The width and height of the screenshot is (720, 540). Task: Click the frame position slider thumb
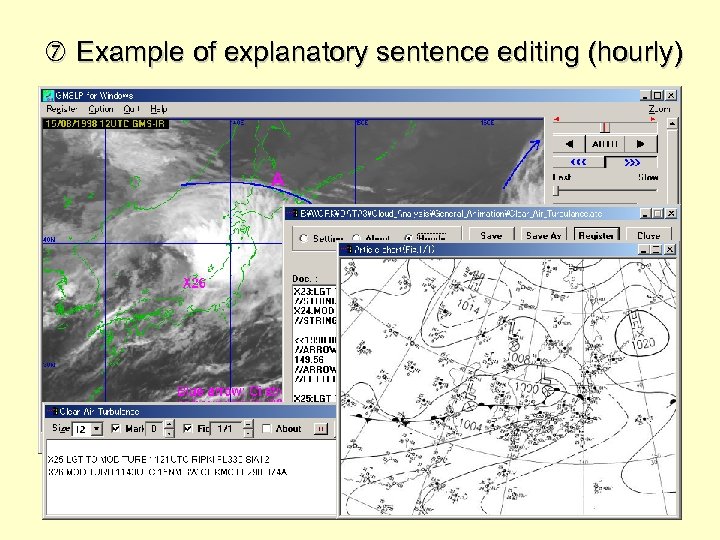click(x=605, y=127)
